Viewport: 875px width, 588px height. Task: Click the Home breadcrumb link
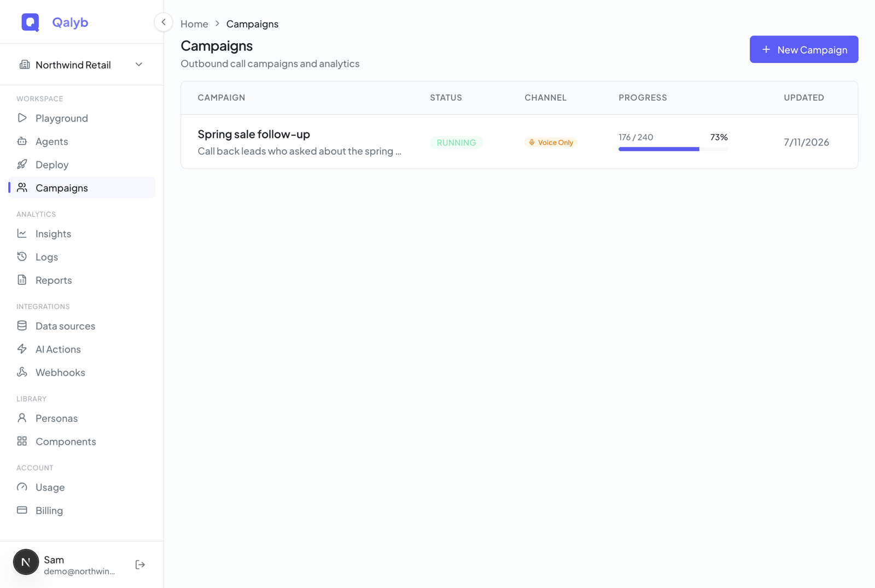[x=194, y=24]
